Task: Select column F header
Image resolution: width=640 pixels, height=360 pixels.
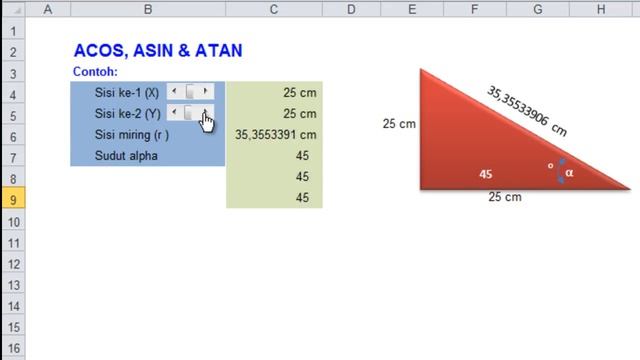Action: point(474,9)
